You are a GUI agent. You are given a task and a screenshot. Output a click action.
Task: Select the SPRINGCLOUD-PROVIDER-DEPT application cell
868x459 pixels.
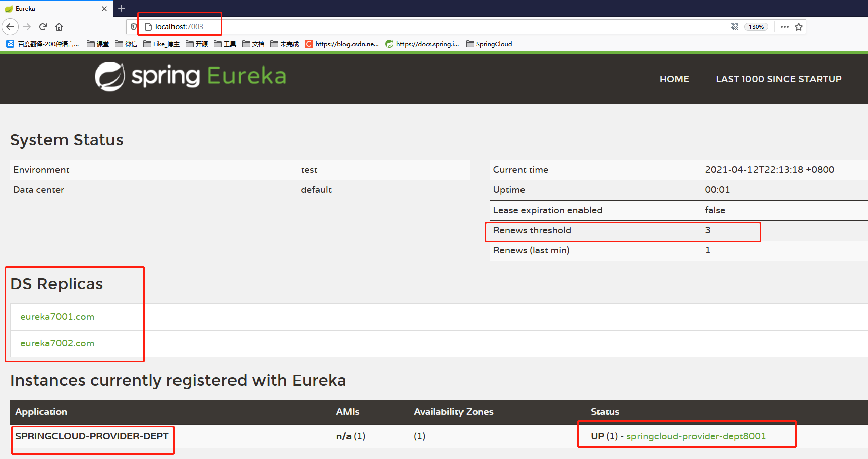click(92, 436)
